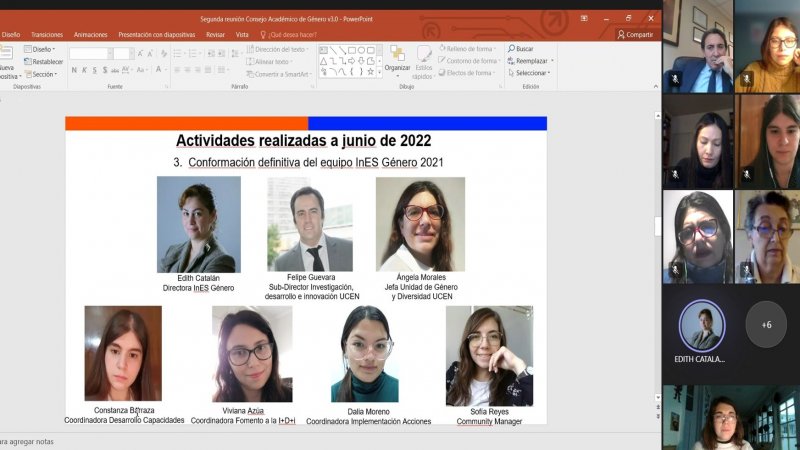This screenshot has height=450, width=800.
Task: Click the Restablecer slide button
Action: coord(45,61)
